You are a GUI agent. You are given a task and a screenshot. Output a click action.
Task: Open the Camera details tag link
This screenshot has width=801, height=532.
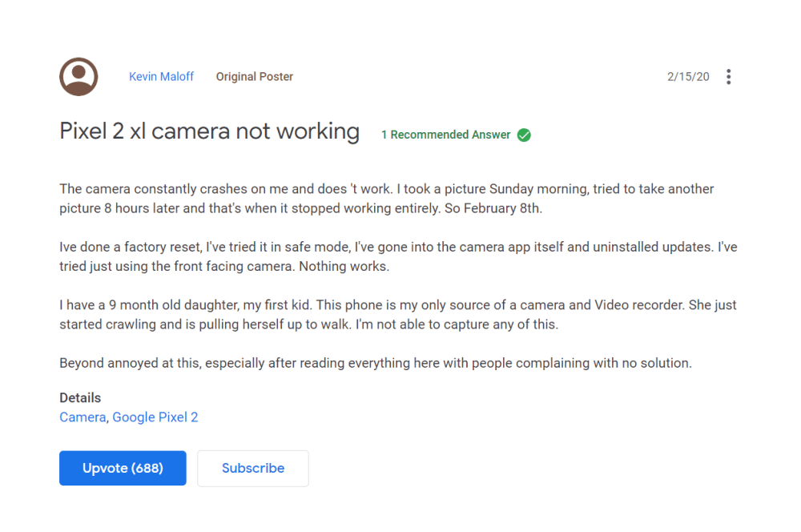83,417
